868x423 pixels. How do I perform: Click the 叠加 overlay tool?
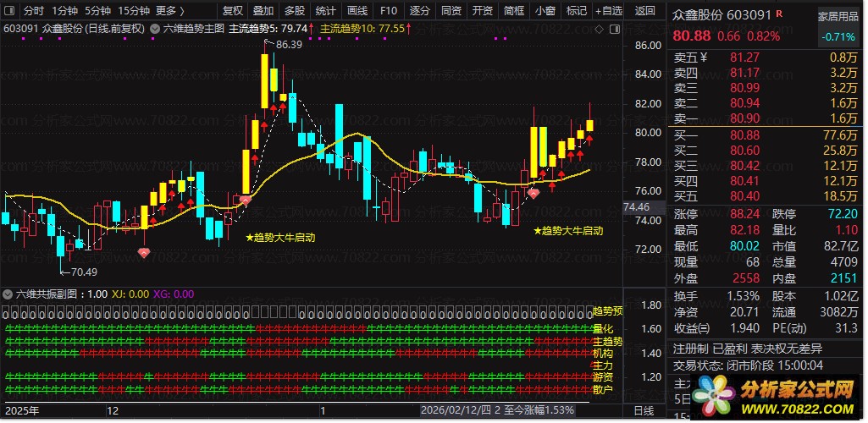(x=263, y=10)
